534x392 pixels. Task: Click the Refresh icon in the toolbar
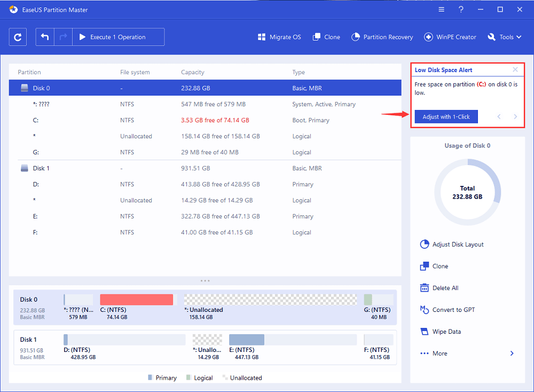tap(18, 37)
